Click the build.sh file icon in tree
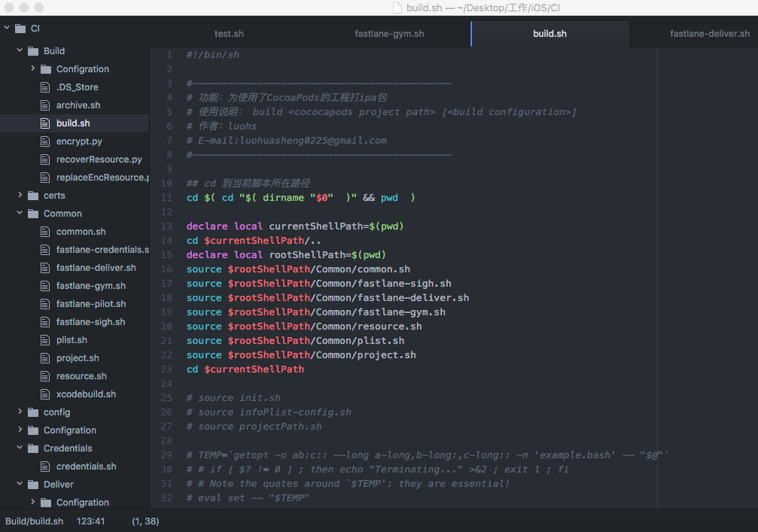 [45, 123]
